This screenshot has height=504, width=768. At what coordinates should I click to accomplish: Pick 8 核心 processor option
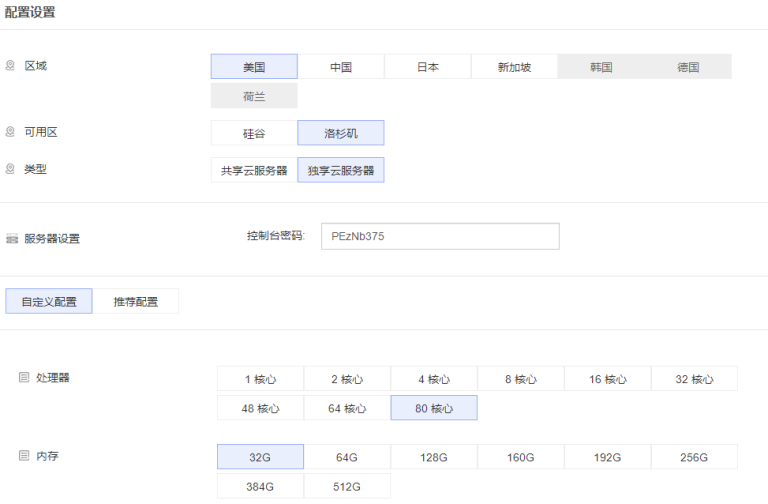click(x=520, y=379)
